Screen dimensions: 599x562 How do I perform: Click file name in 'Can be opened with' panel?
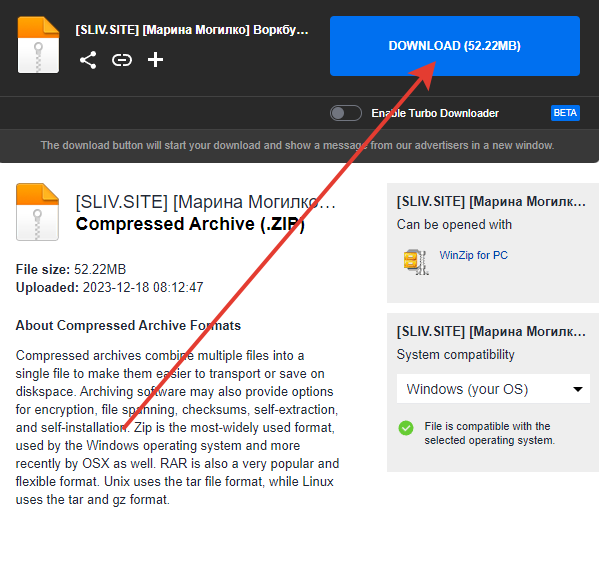[x=491, y=201]
